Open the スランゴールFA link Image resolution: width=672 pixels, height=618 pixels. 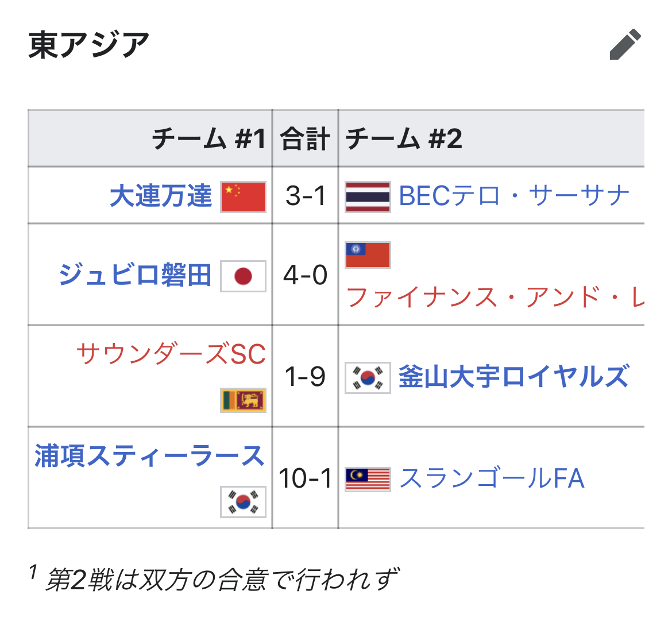492,478
